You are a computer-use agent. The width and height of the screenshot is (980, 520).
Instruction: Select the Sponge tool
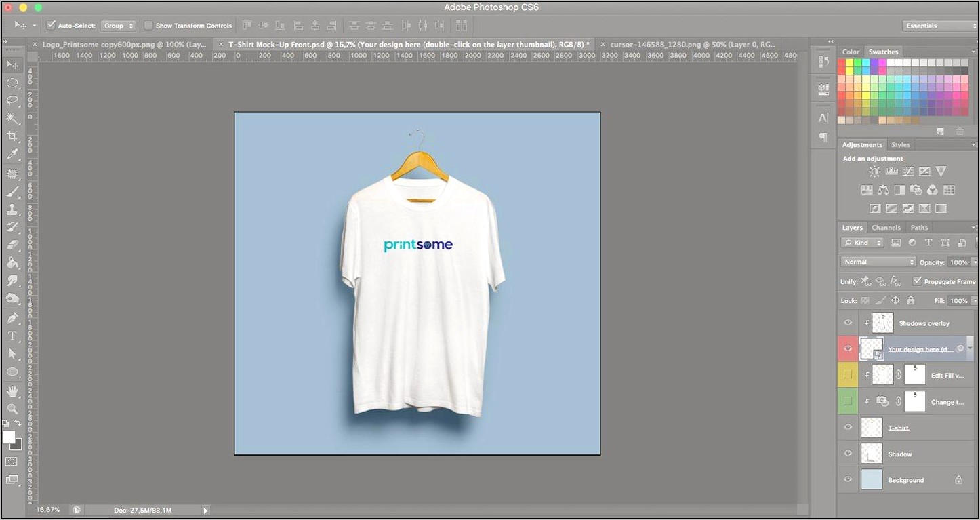click(12, 298)
